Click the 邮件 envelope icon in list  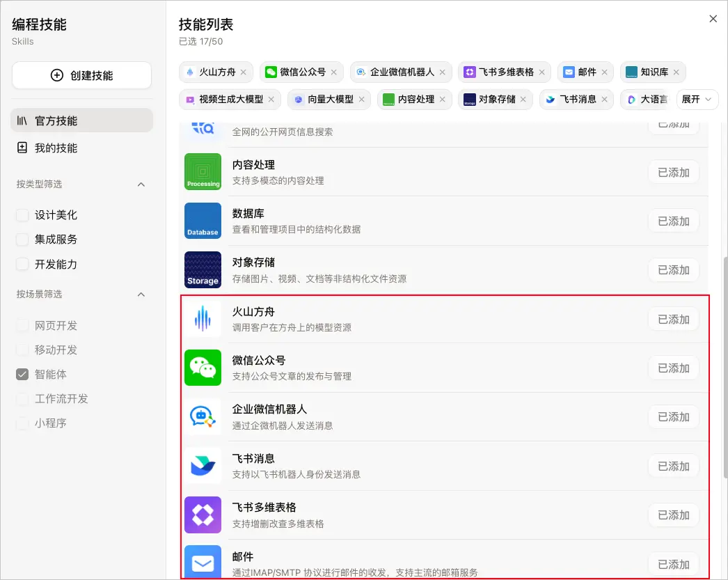[x=203, y=563]
